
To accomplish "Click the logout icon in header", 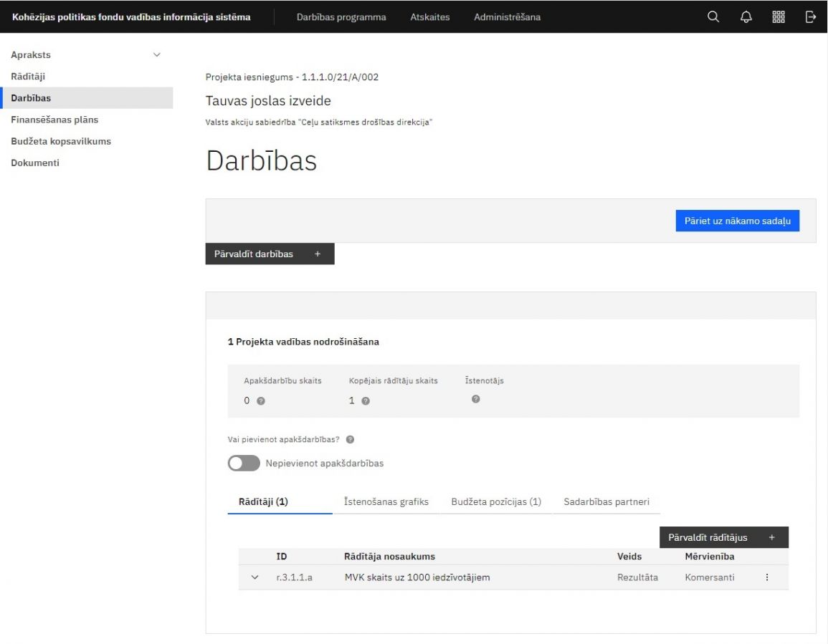I will pyautogui.click(x=811, y=17).
